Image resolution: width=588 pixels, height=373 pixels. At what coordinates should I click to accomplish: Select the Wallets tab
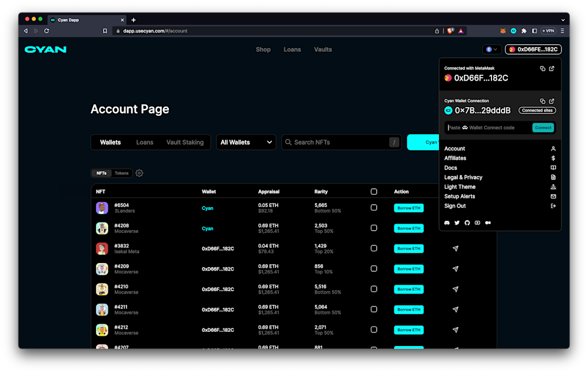(x=110, y=142)
